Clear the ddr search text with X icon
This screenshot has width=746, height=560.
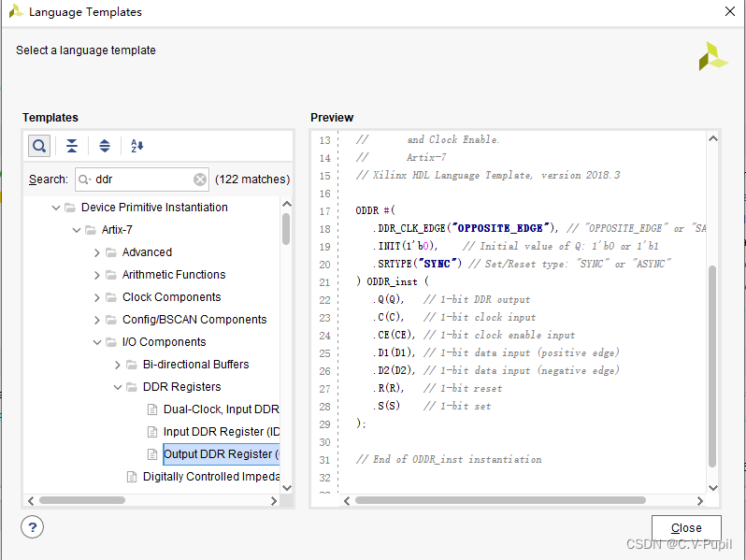[200, 179]
